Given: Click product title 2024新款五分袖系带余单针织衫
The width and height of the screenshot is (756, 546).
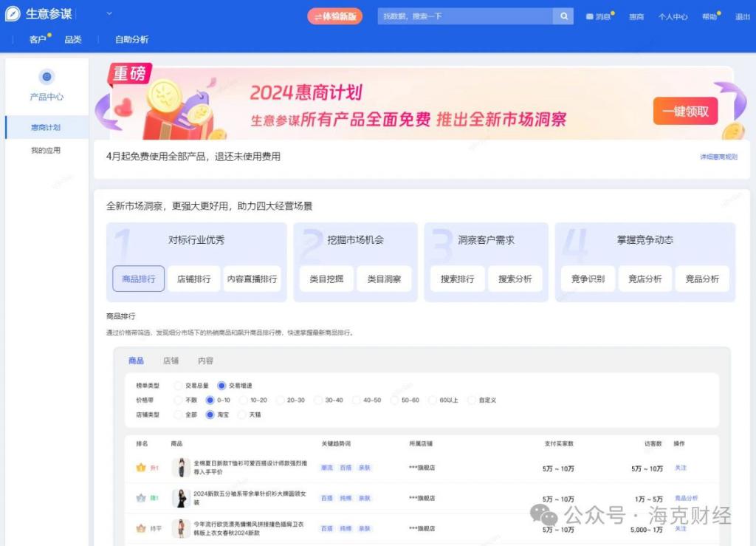Looking at the screenshot, I should tap(250, 498).
